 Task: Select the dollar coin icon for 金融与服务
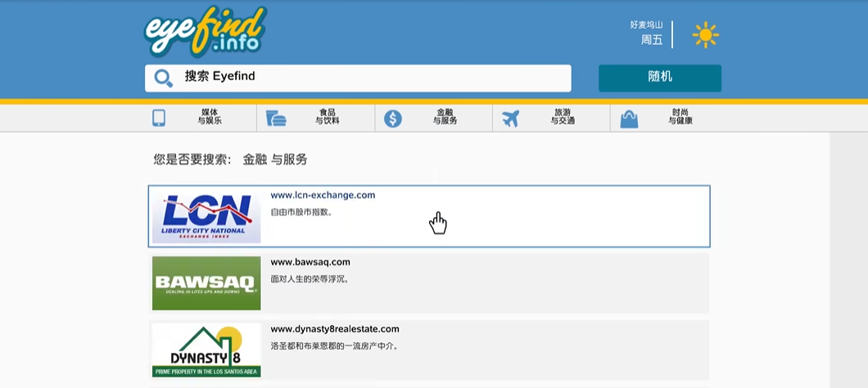tap(393, 118)
